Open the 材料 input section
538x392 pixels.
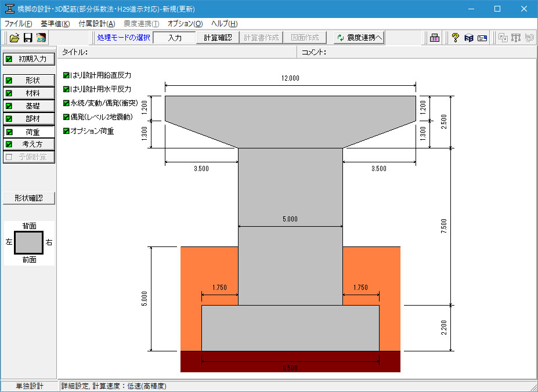[x=29, y=93]
